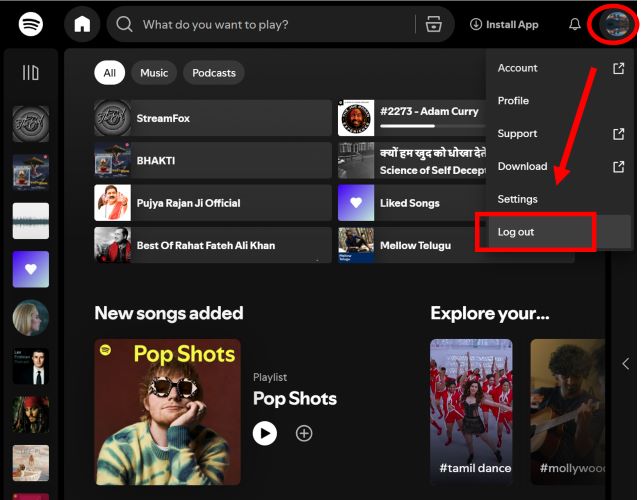The width and height of the screenshot is (644, 500).
Task: Open suited man podcast cover in sidebar
Action: (x=30, y=366)
